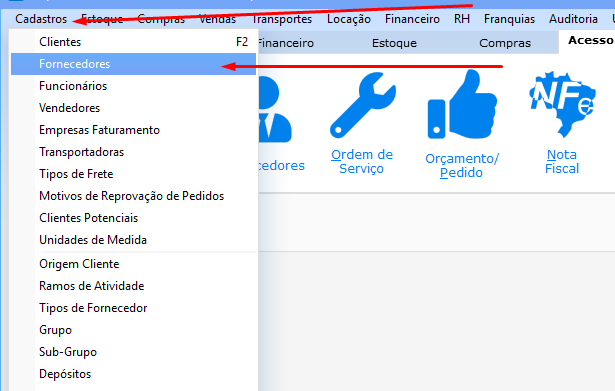The height and width of the screenshot is (391, 615).
Task: Open Tipos de Frete entry
Action: point(133,174)
